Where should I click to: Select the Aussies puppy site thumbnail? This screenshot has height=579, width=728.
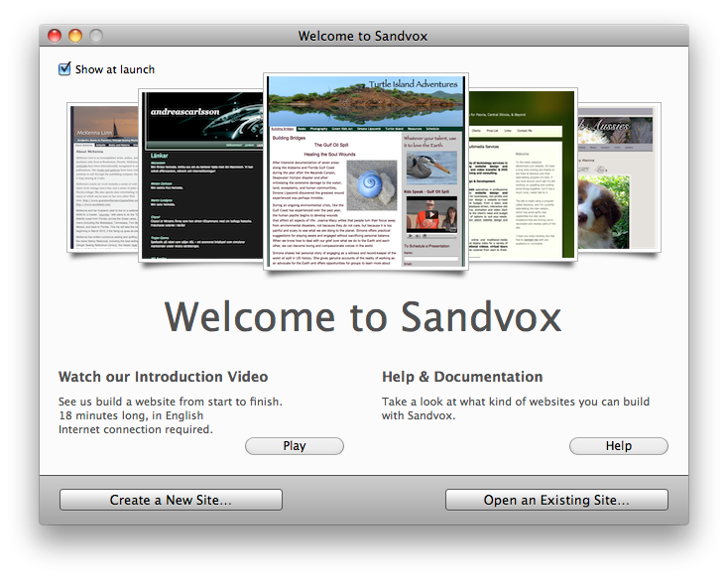click(619, 177)
